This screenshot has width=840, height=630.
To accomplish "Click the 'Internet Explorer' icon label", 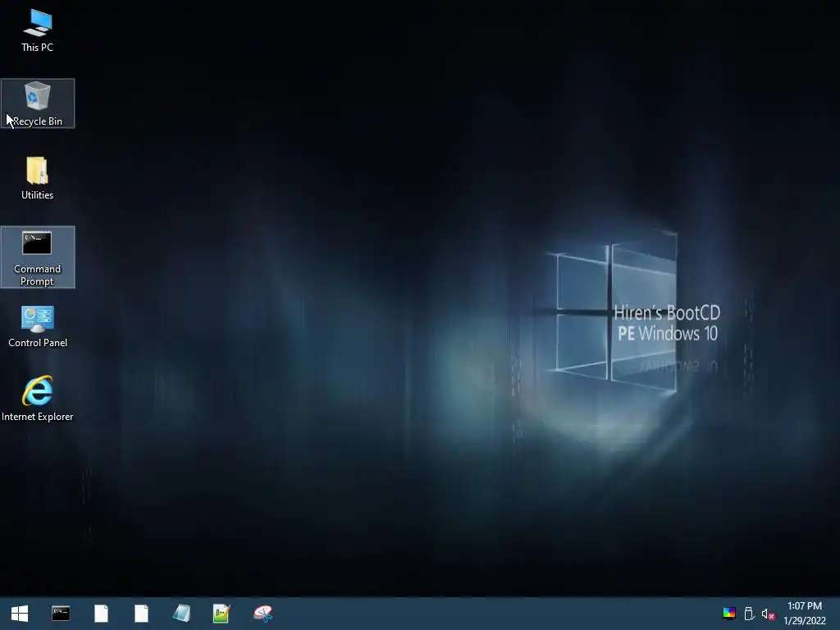I will (38, 417).
